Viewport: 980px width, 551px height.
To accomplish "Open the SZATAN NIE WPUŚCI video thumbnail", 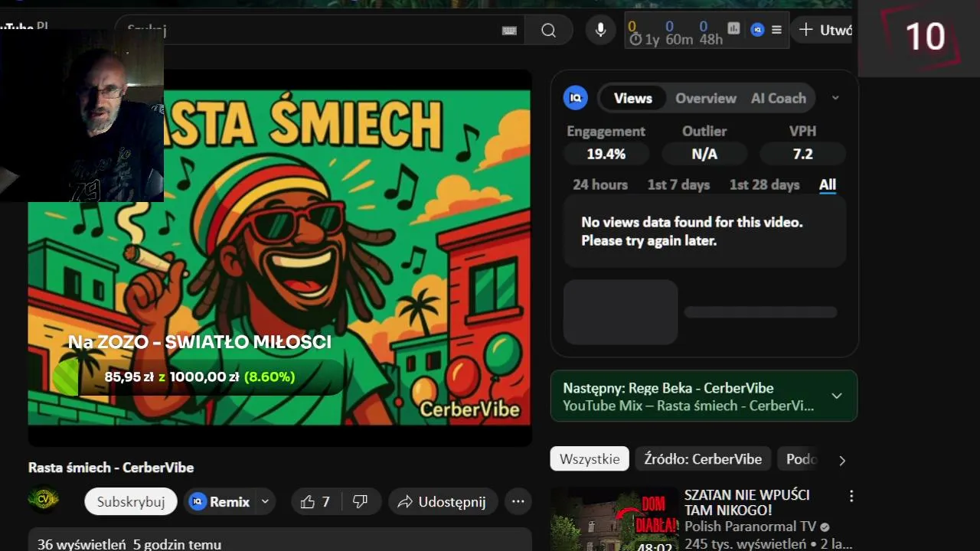I will coord(614,519).
